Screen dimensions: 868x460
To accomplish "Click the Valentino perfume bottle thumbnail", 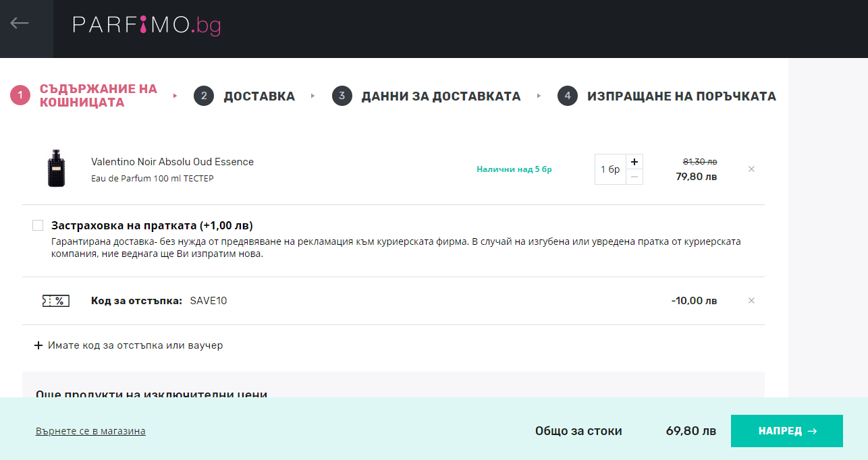I will pyautogui.click(x=57, y=169).
